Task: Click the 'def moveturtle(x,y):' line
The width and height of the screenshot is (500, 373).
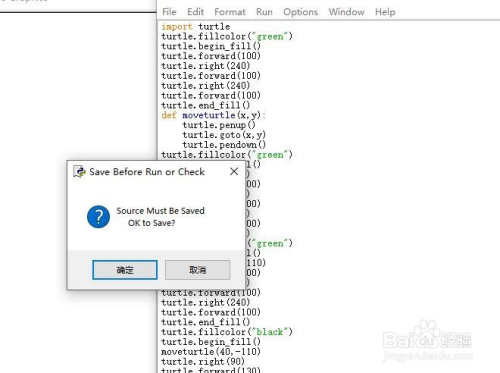Action: 214,115
